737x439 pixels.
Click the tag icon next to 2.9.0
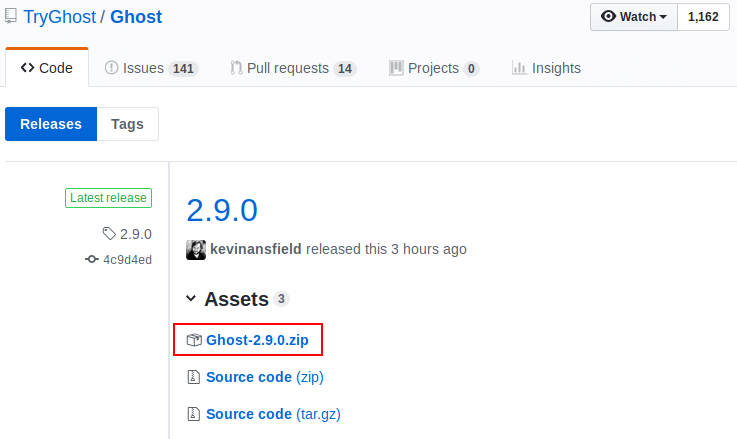point(109,234)
